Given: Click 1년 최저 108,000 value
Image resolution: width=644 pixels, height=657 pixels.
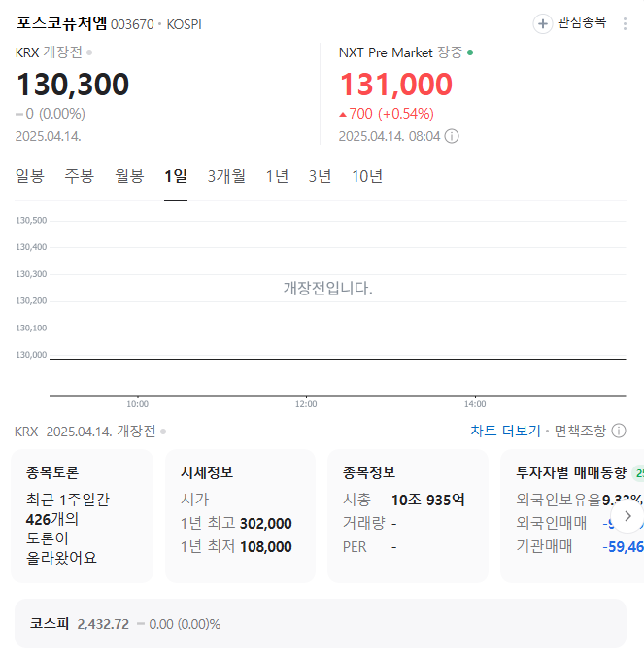Looking at the screenshot, I should point(265,547).
